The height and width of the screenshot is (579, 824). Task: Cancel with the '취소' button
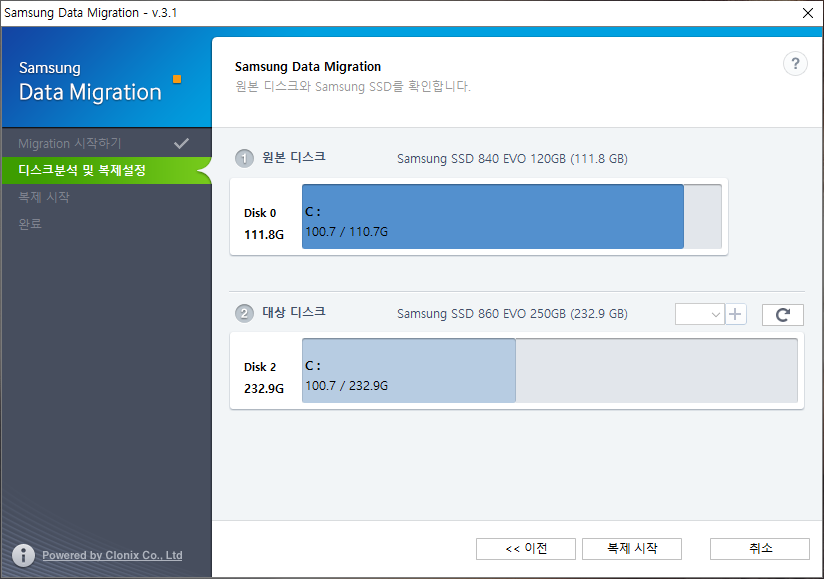click(759, 549)
